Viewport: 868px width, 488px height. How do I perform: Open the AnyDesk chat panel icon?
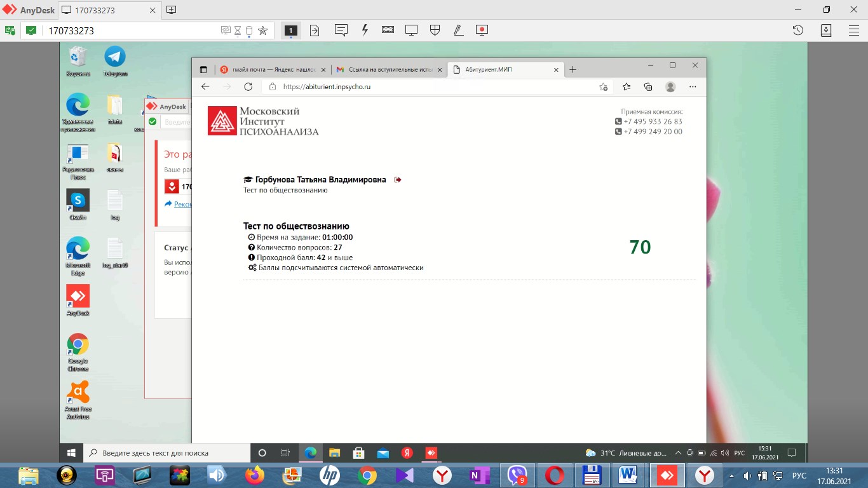(341, 30)
